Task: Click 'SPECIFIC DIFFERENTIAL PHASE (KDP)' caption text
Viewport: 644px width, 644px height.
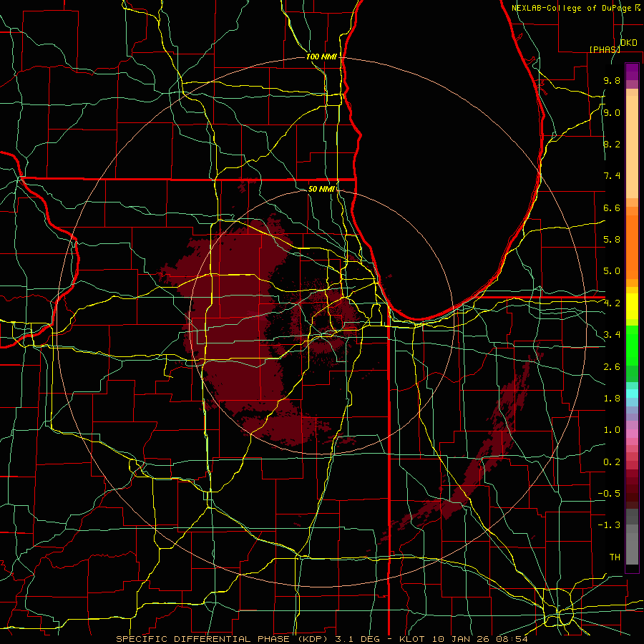Action: tap(222, 639)
